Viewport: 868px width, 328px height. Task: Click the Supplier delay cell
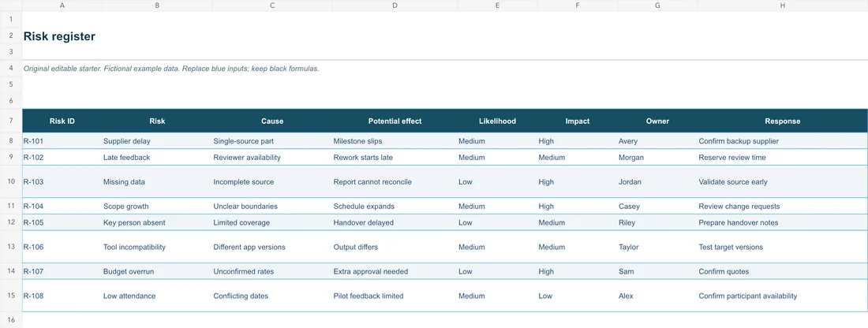(x=157, y=141)
